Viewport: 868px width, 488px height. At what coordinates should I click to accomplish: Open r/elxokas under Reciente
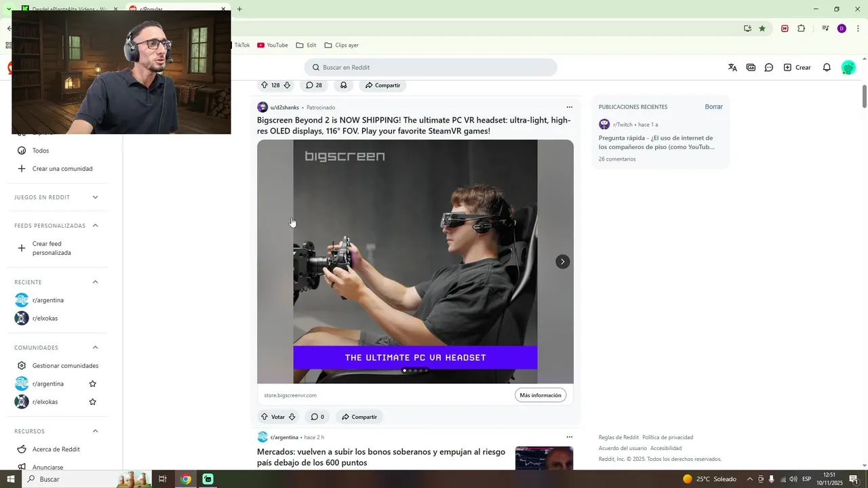click(x=45, y=319)
